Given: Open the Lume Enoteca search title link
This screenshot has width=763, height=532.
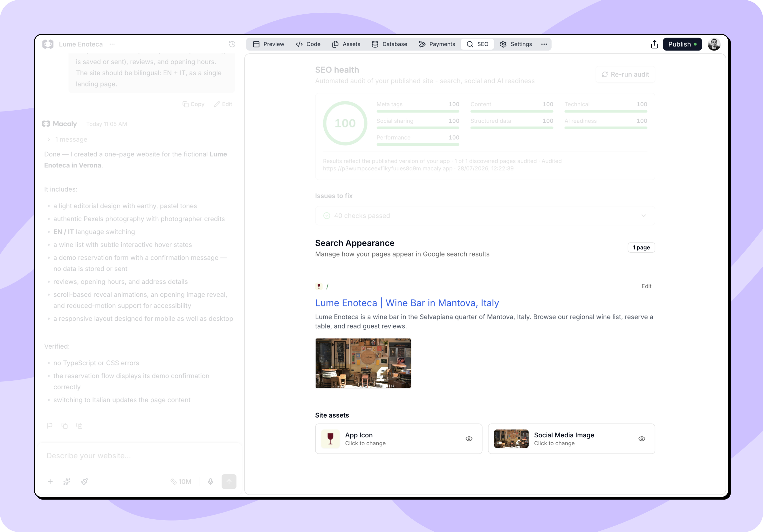Looking at the screenshot, I should 407,303.
